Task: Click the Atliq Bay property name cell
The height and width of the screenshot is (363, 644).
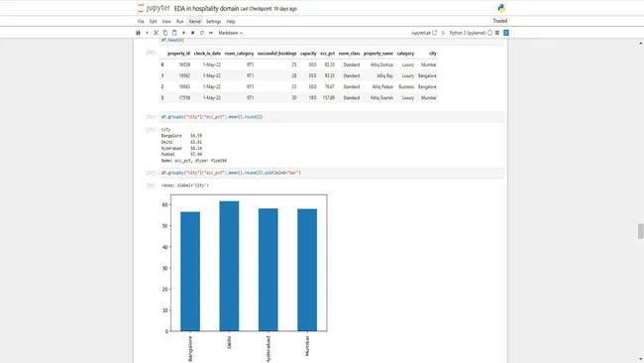Action: click(384, 76)
